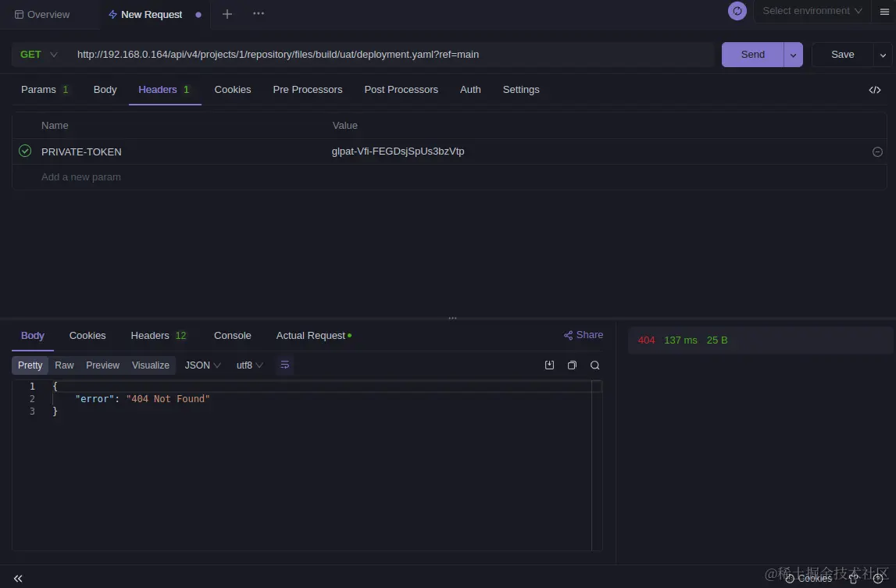Viewport: 896px width, 588px height.
Task: Open the tab options three-dot menu
Action: tap(259, 13)
